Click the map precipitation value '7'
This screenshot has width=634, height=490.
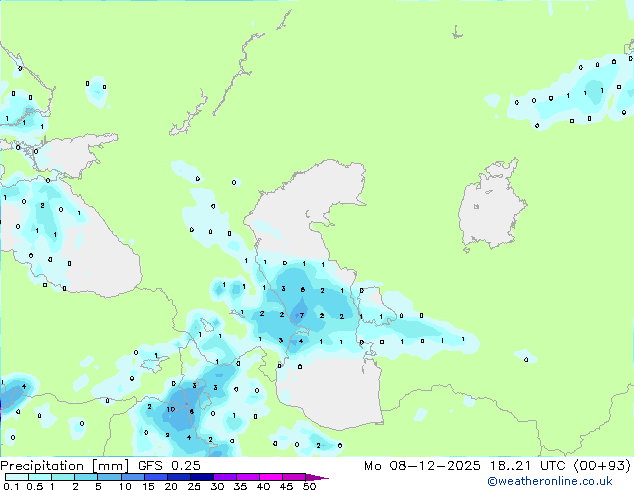(x=302, y=315)
